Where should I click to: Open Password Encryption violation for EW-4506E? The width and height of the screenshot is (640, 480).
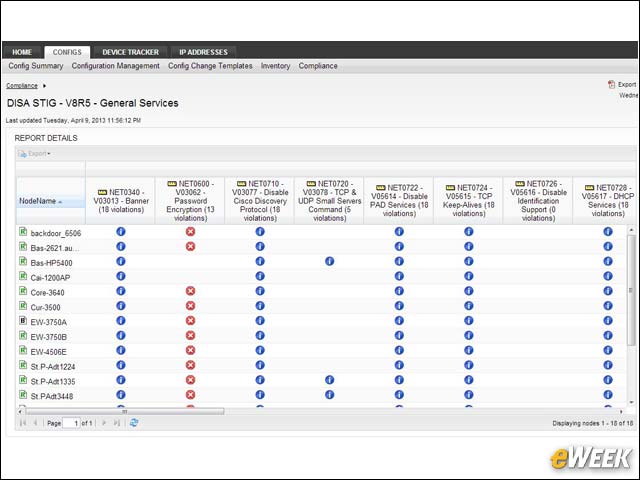(x=190, y=350)
